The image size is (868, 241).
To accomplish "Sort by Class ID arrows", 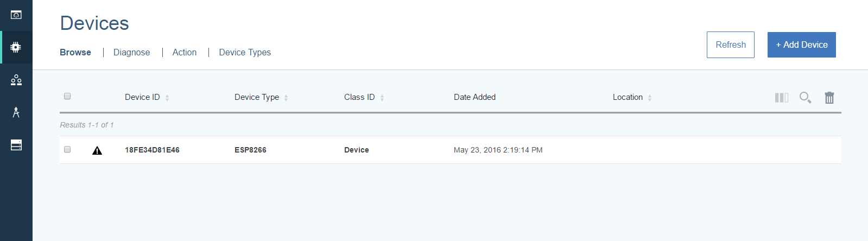I will tap(382, 98).
